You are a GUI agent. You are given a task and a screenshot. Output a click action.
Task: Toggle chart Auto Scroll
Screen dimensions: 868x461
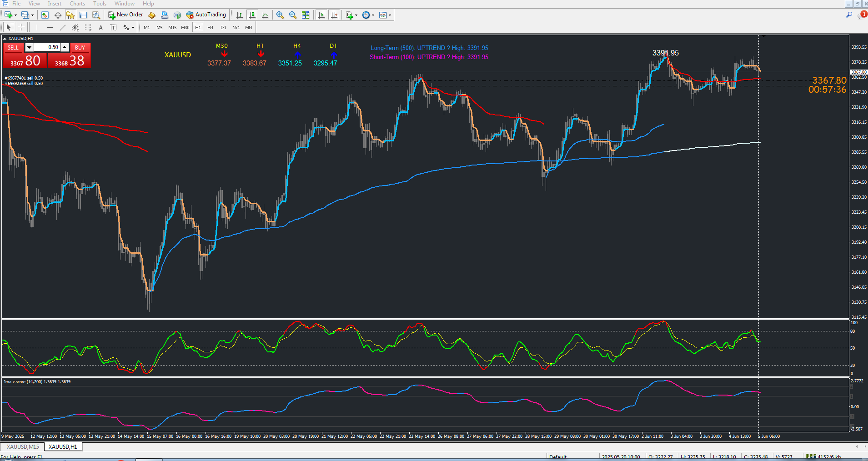[x=321, y=15]
